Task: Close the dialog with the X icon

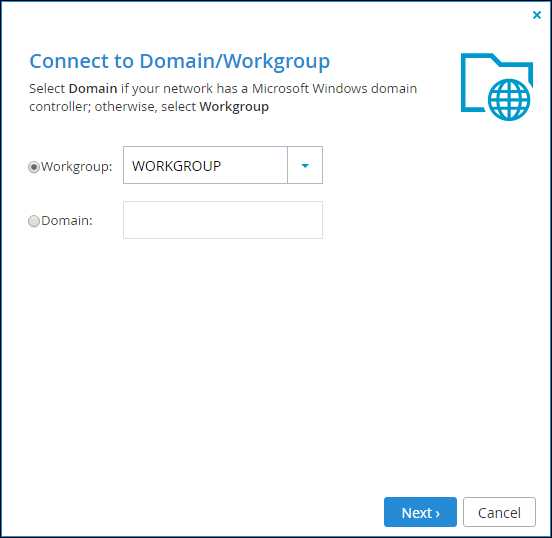Action: [537, 15]
